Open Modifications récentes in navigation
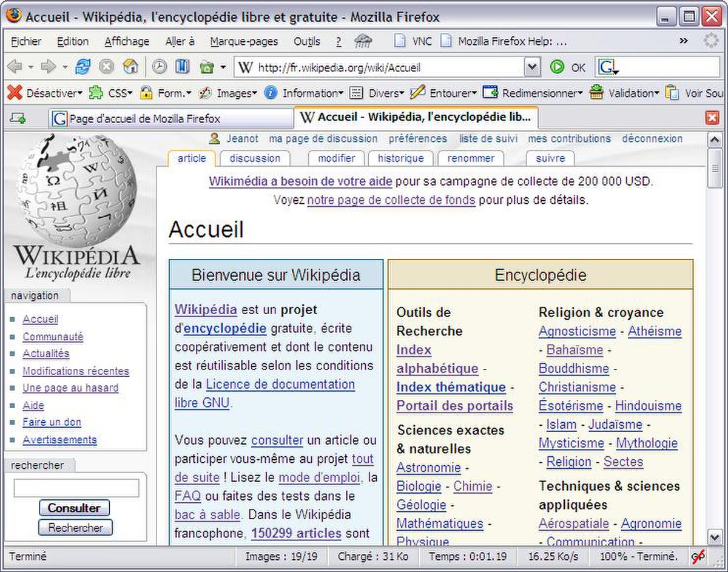The width and height of the screenshot is (728, 572). 76,371
